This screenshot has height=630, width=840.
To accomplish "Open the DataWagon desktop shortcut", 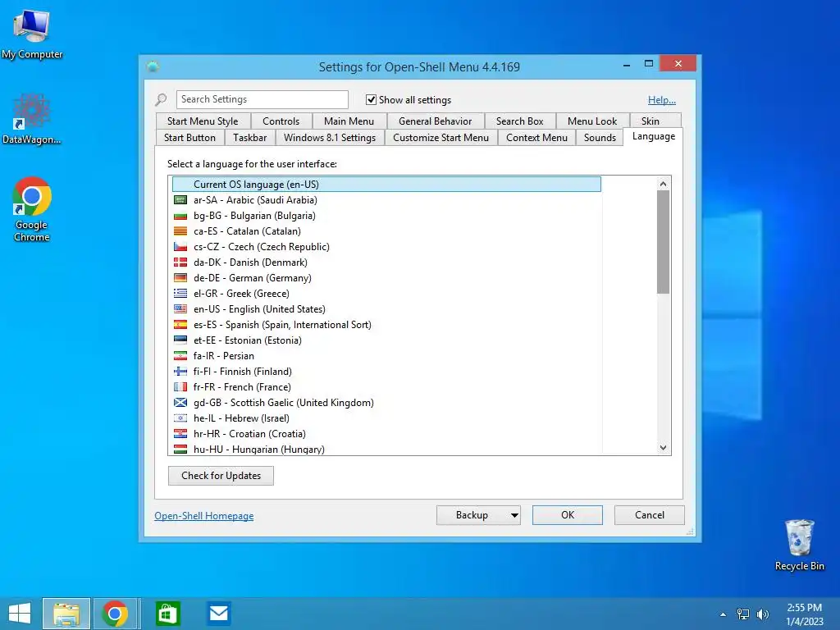I will click(32, 119).
